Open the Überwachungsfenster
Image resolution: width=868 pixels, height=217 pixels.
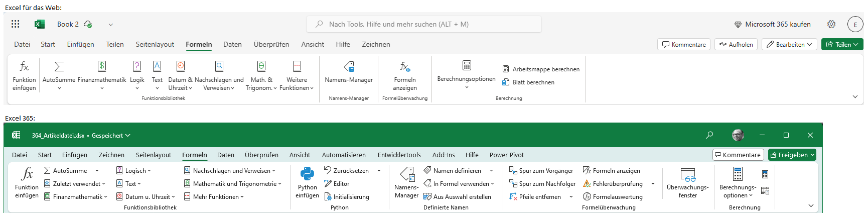pyautogui.click(x=687, y=183)
